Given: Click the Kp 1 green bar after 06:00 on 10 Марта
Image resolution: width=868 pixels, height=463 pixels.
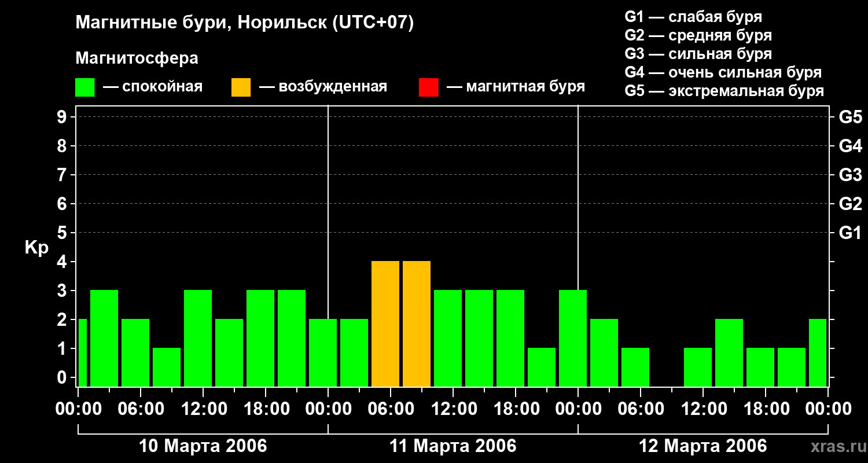Looking at the screenshot, I should (167, 367).
